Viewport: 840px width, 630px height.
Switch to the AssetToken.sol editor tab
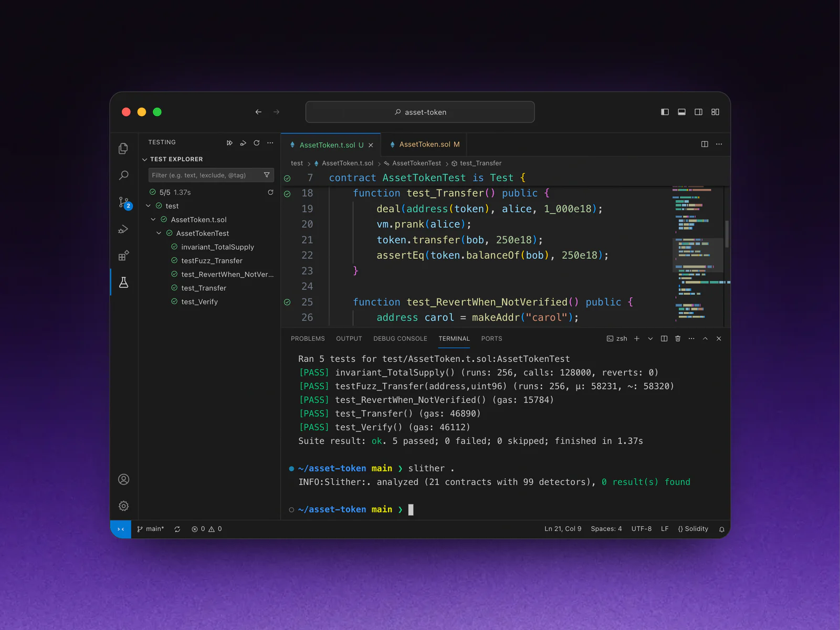point(424,144)
